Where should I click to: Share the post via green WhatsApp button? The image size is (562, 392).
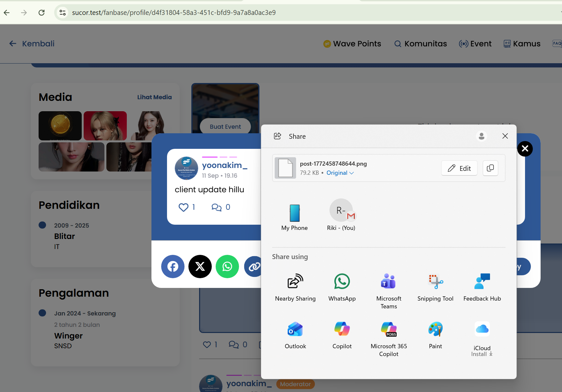pos(227,267)
